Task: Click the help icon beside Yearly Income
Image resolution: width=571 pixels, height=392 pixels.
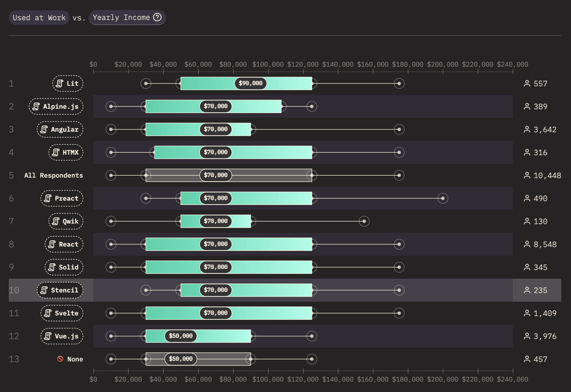Action: pos(157,17)
